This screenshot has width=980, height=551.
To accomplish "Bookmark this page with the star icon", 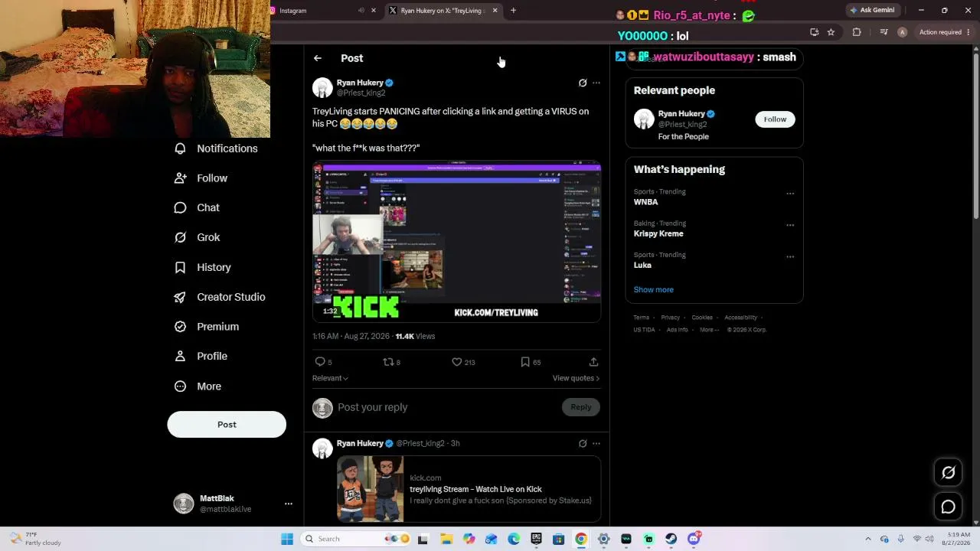I will [831, 32].
